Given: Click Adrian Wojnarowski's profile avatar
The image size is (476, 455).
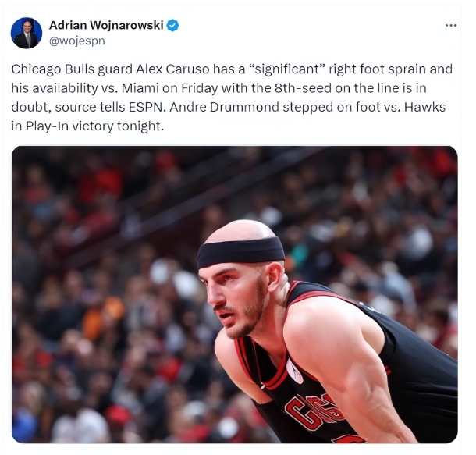Looking at the screenshot, I should tap(27, 33).
